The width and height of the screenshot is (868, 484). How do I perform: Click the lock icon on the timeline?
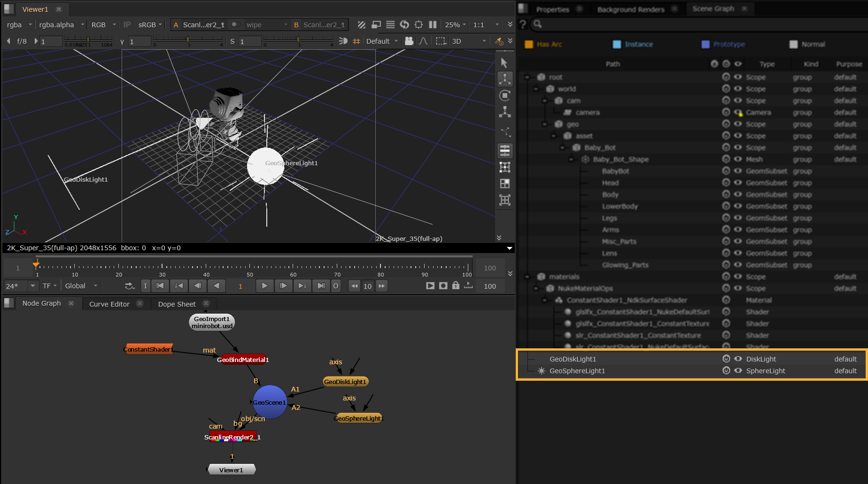click(x=456, y=285)
